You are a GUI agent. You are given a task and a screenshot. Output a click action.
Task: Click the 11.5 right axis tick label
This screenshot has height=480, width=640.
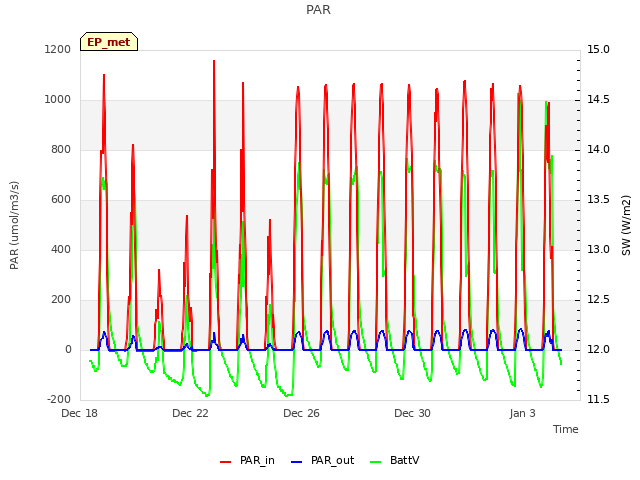pyautogui.click(x=598, y=400)
